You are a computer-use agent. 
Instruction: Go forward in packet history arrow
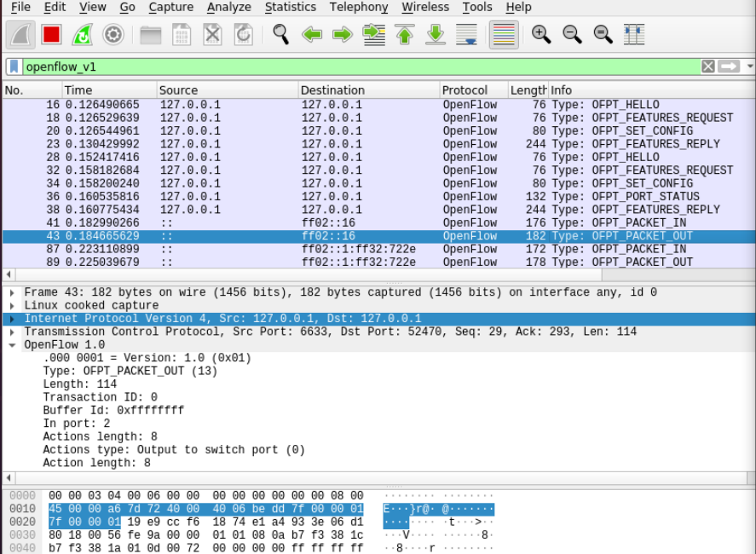(x=343, y=35)
